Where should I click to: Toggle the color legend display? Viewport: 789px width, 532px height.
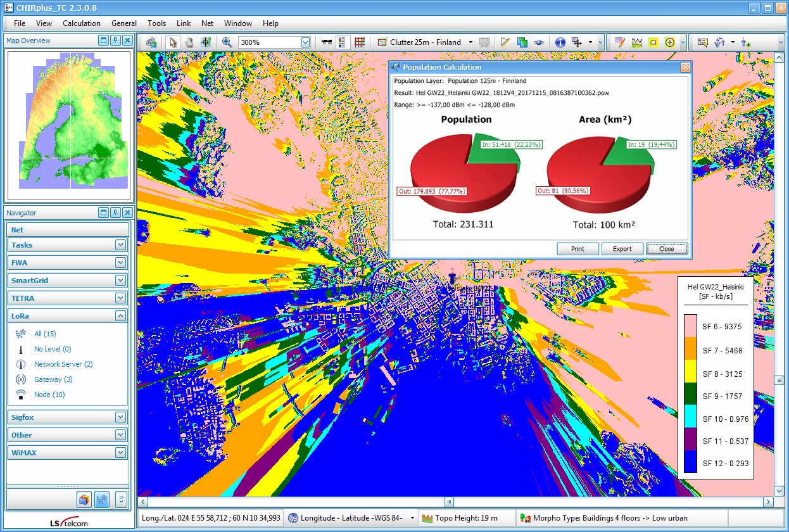click(x=343, y=42)
